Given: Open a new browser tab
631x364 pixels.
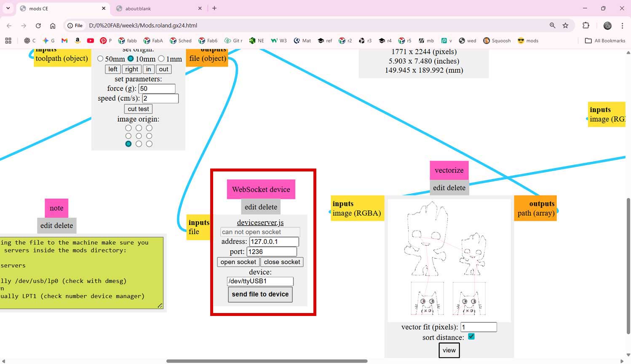Looking at the screenshot, I should 214,8.
